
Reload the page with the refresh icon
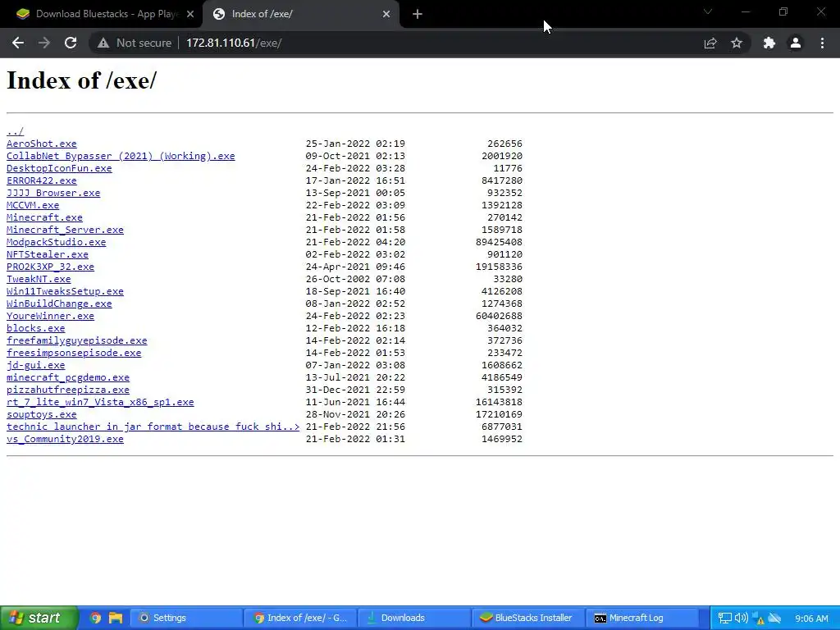[71, 43]
